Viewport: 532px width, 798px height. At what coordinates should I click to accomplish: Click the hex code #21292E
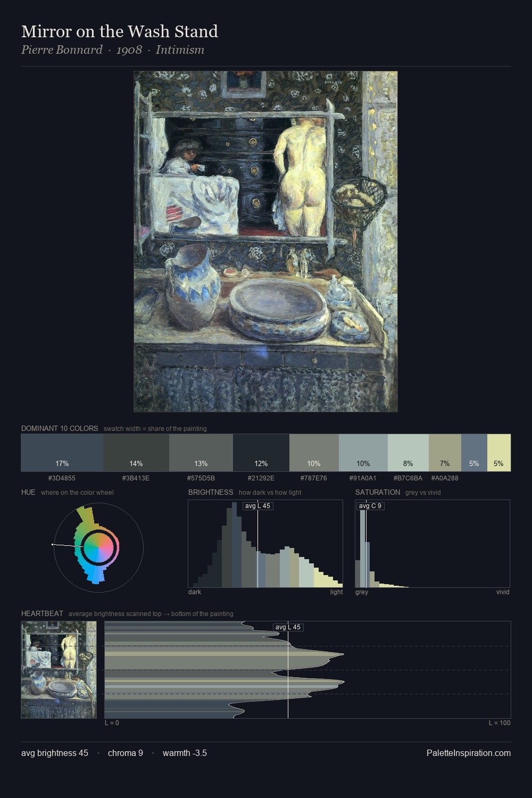coord(261,478)
